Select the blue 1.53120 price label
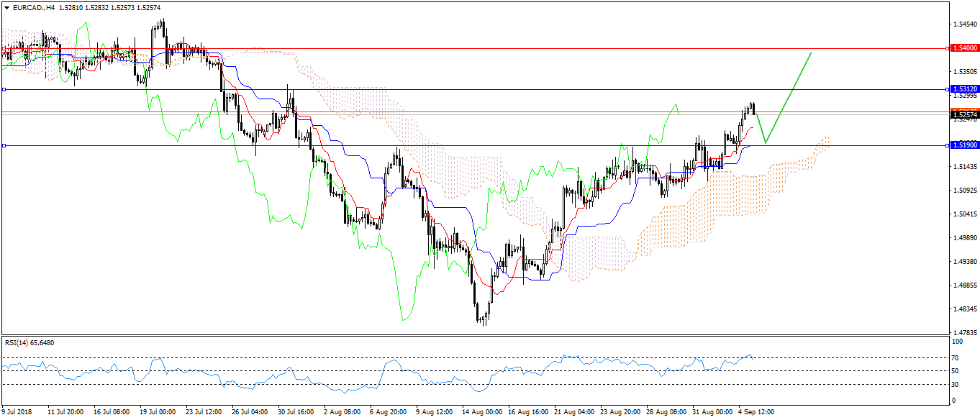Screen dimensions: 980x420 [963, 88]
